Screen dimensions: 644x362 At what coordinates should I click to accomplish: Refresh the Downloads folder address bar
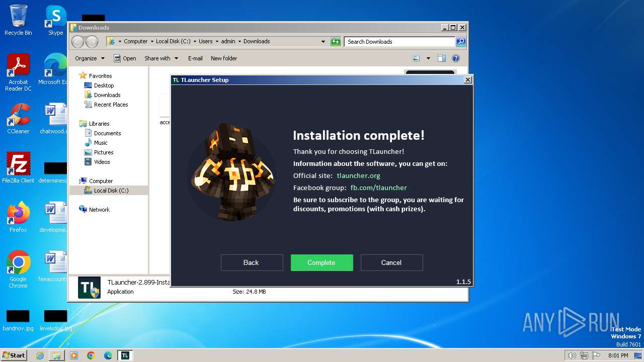point(336,42)
